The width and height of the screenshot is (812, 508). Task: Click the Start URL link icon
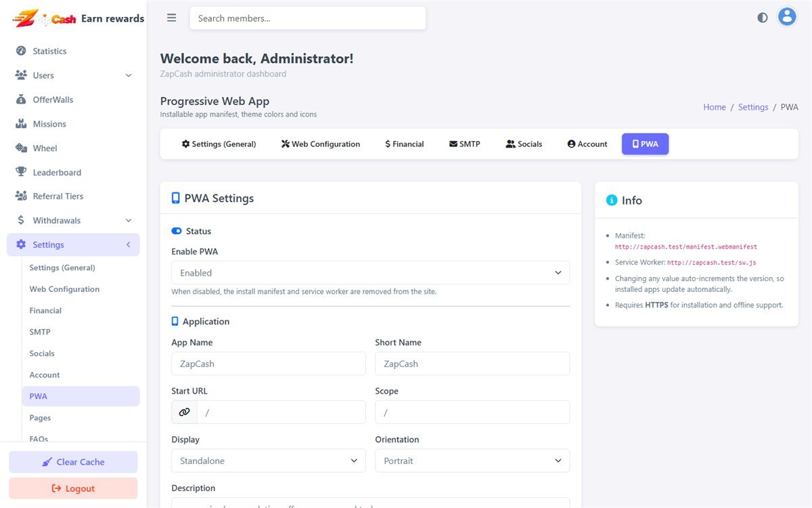(184, 412)
